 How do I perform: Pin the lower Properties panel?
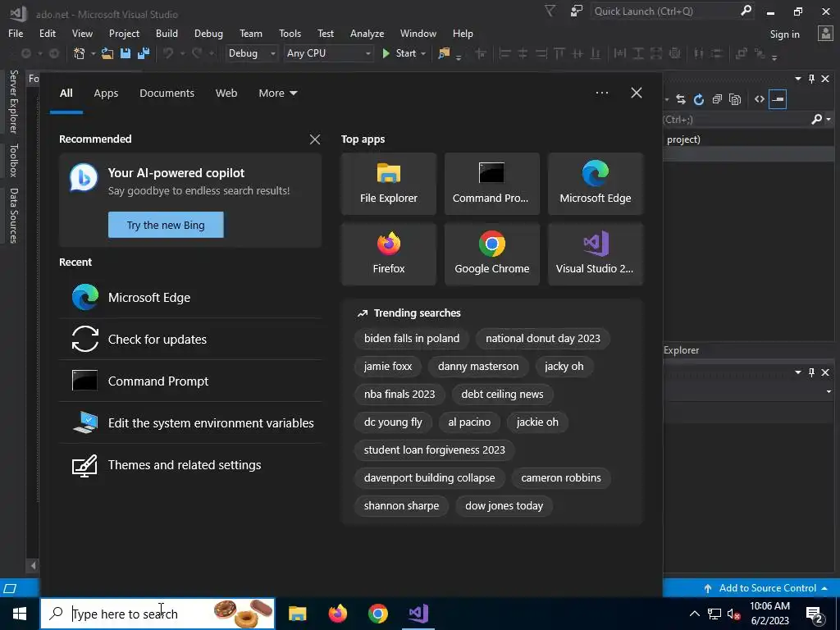(x=811, y=372)
